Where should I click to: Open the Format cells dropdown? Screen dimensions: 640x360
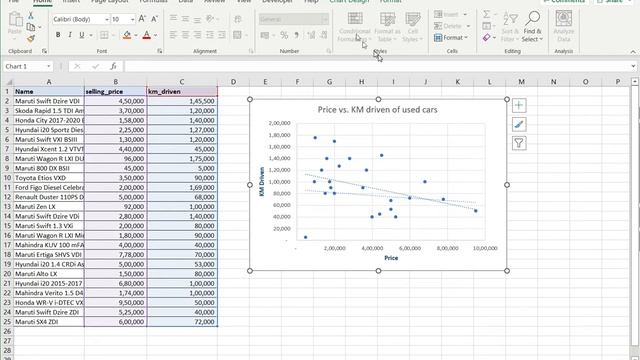click(x=451, y=38)
